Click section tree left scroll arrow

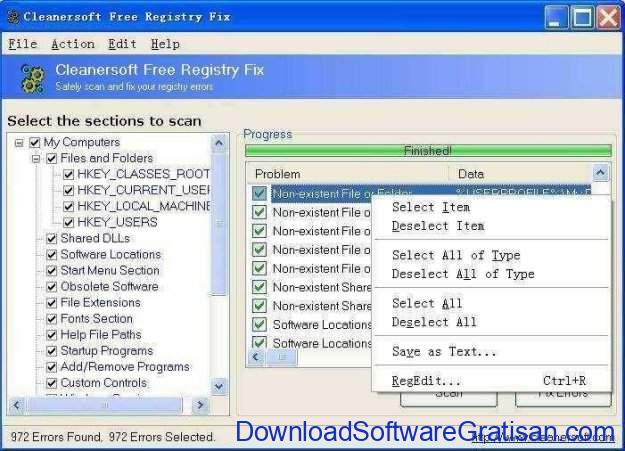tap(16, 405)
